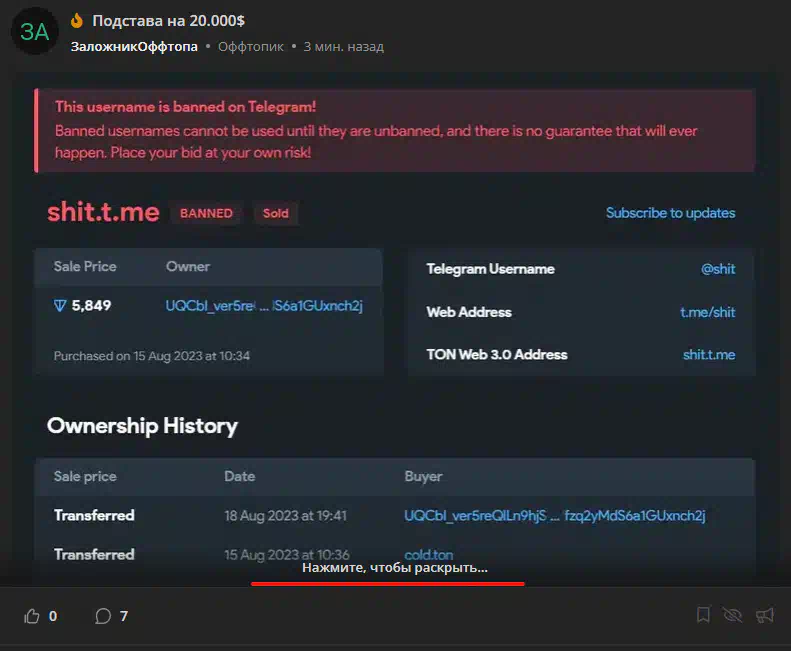Click the TON diamond icon beside 5,849
This screenshot has height=651, width=791.
pos(60,306)
